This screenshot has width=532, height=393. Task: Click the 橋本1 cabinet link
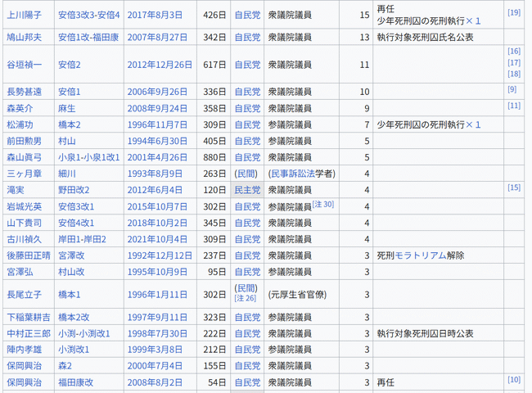70,294
